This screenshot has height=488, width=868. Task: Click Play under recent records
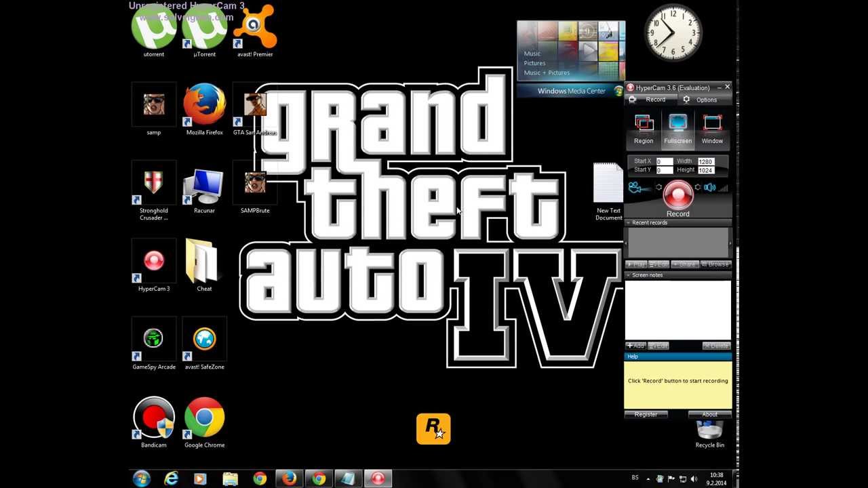pos(637,264)
